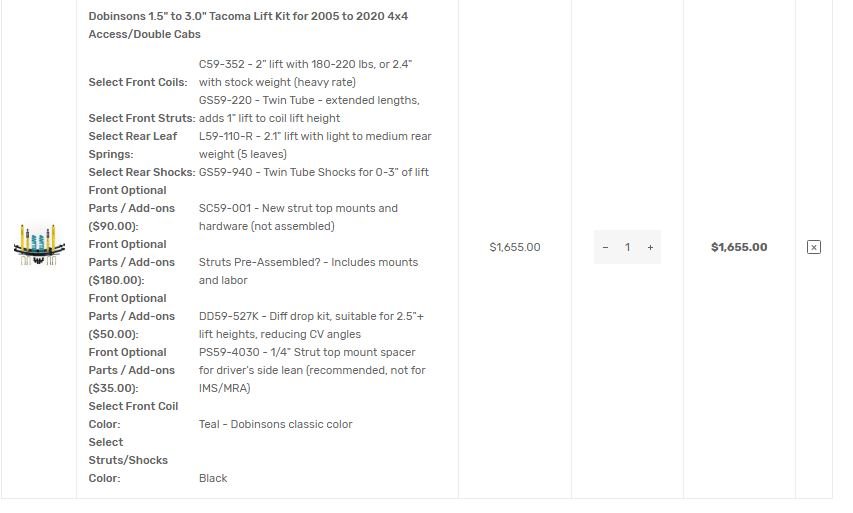Click the Select Front Struts label
The width and height of the screenshot is (853, 513).
click(142, 118)
